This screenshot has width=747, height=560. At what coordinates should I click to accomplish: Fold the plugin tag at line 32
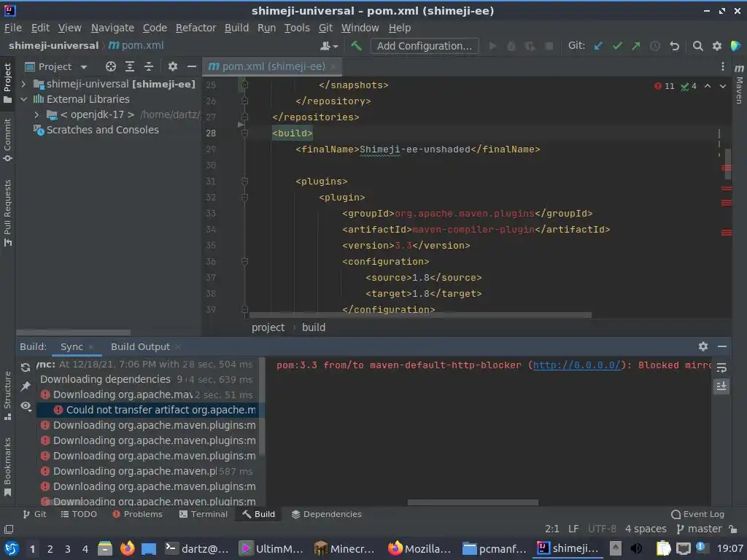[244, 197]
